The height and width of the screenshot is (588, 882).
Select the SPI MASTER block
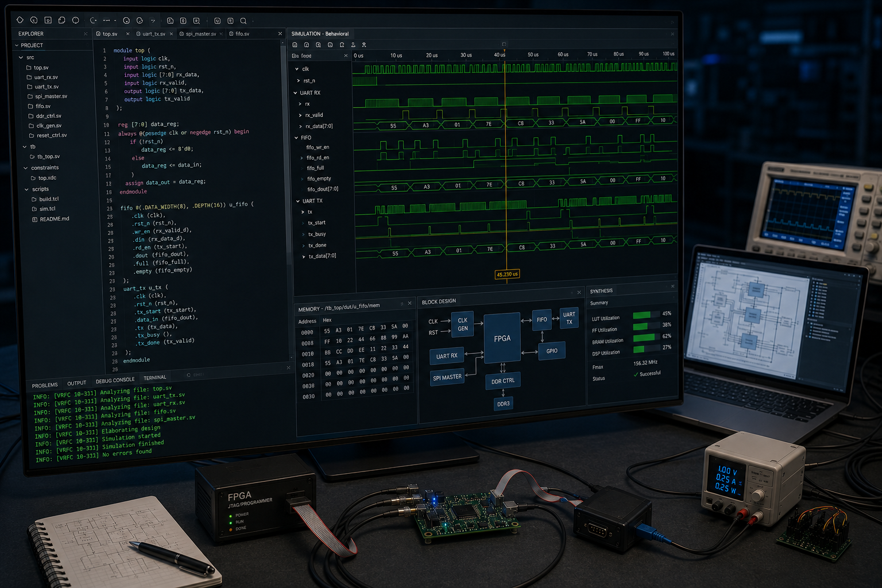[447, 377]
